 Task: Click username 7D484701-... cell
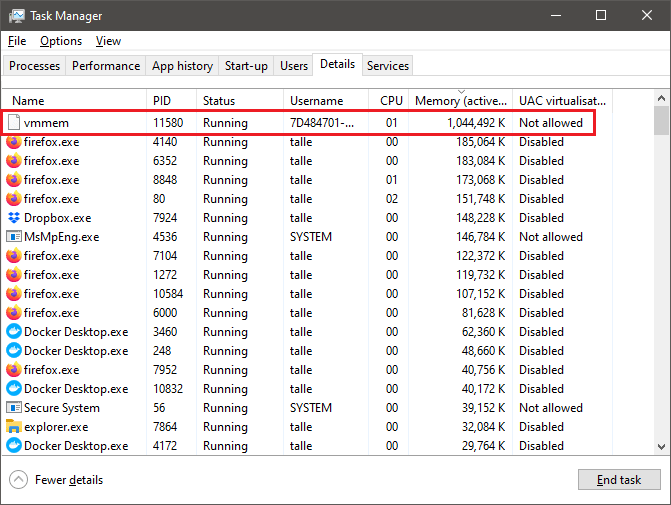click(322, 123)
